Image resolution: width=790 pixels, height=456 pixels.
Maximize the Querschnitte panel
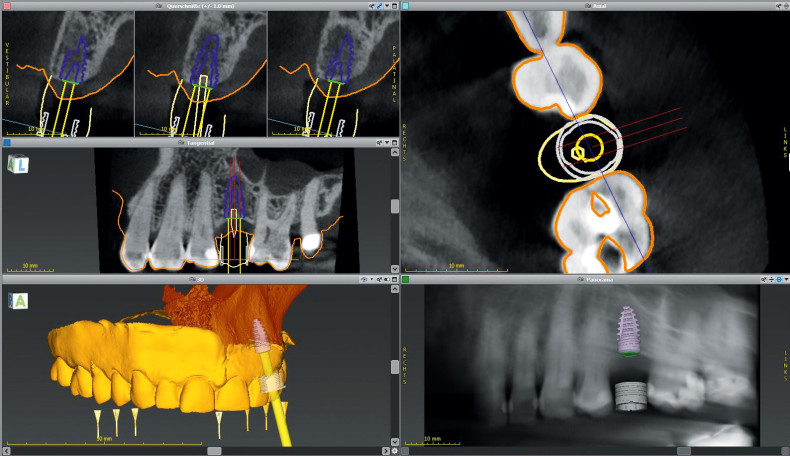tap(394, 6)
